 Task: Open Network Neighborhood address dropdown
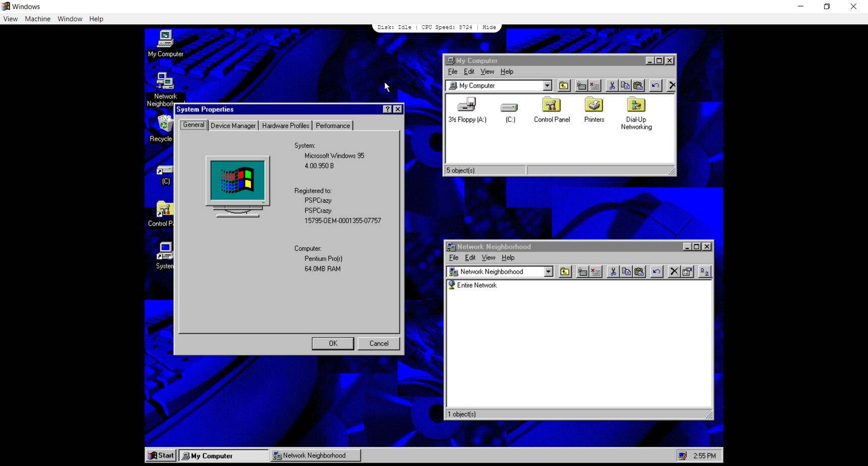[549, 272]
